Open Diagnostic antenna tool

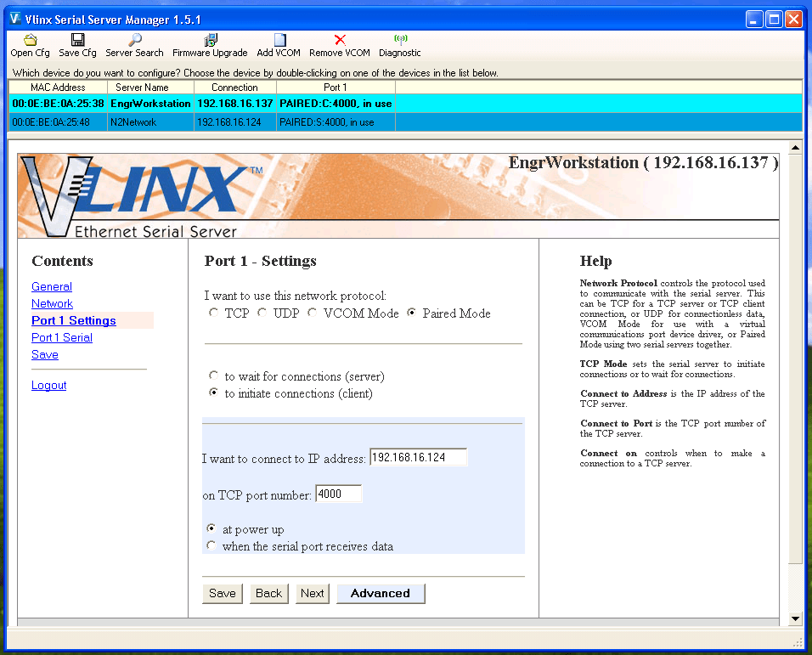[x=400, y=46]
